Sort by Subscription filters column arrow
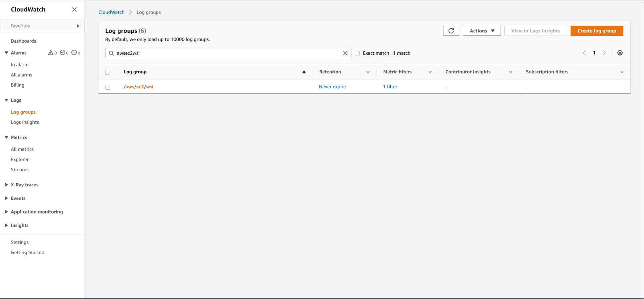The width and height of the screenshot is (644, 299). (622, 72)
